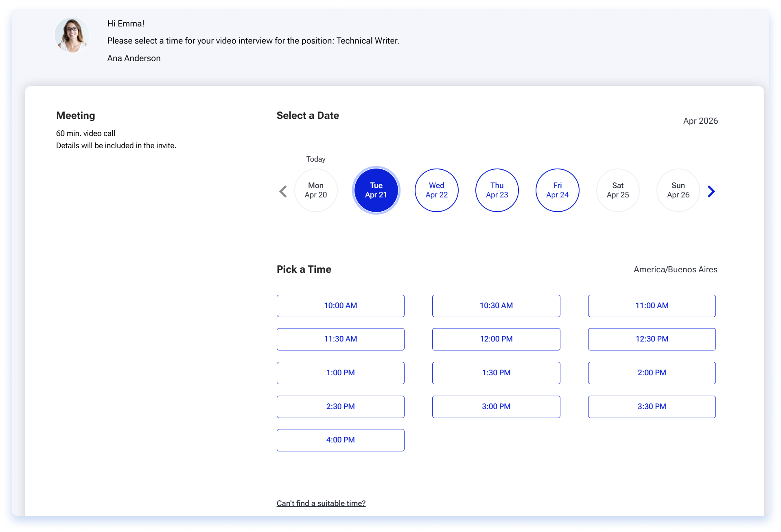Pick Sat Apr 25 date

[x=618, y=190]
